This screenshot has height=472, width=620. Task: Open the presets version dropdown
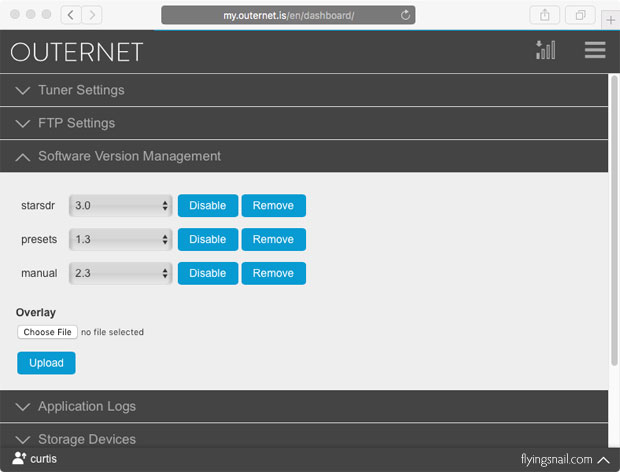[x=121, y=240]
